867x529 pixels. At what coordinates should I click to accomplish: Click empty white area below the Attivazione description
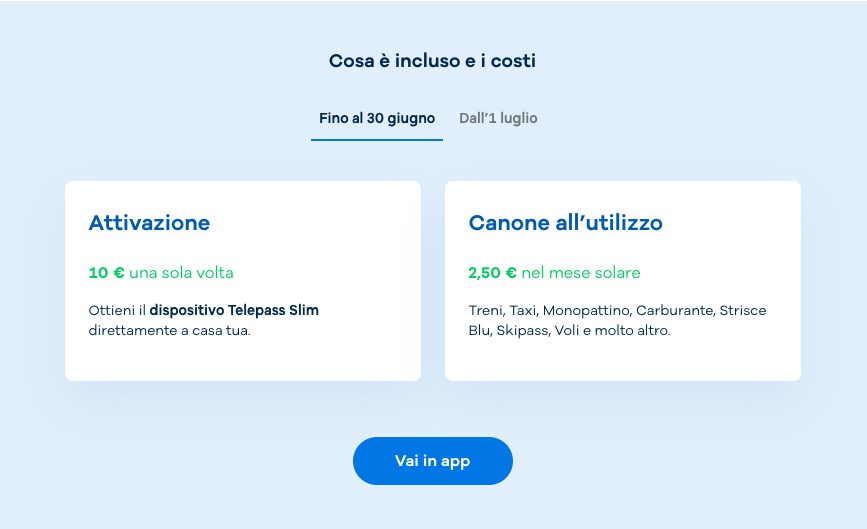[x=243, y=359]
